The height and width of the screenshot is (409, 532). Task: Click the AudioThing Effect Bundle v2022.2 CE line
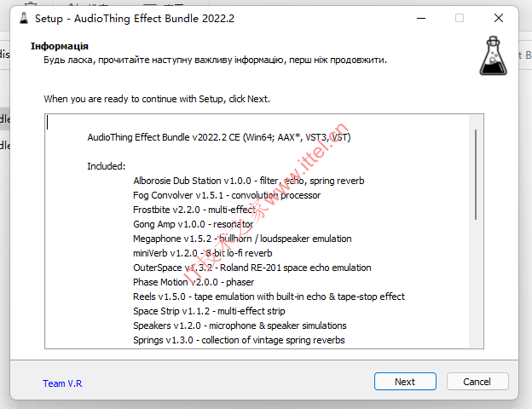click(219, 137)
